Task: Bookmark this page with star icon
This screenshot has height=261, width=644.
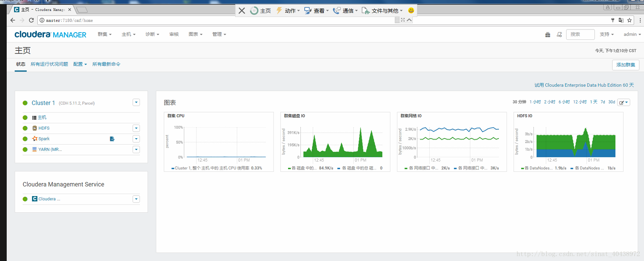Action: pyautogui.click(x=630, y=20)
